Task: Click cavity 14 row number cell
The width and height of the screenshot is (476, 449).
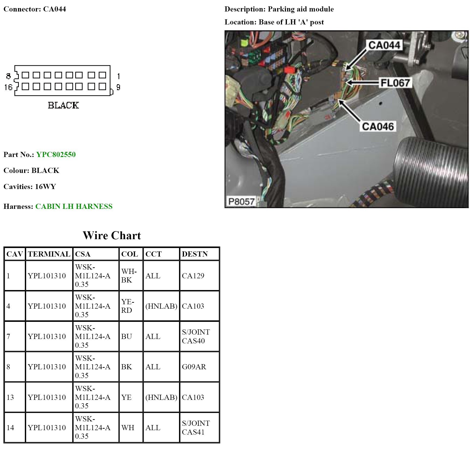Action: [x=11, y=428]
